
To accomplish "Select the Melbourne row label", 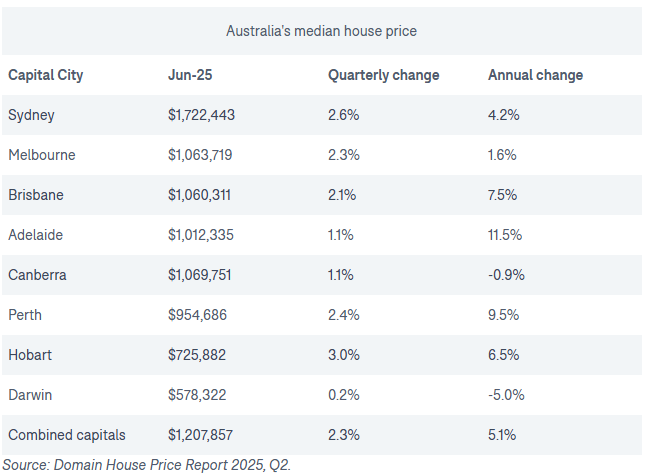I will [x=41, y=155].
